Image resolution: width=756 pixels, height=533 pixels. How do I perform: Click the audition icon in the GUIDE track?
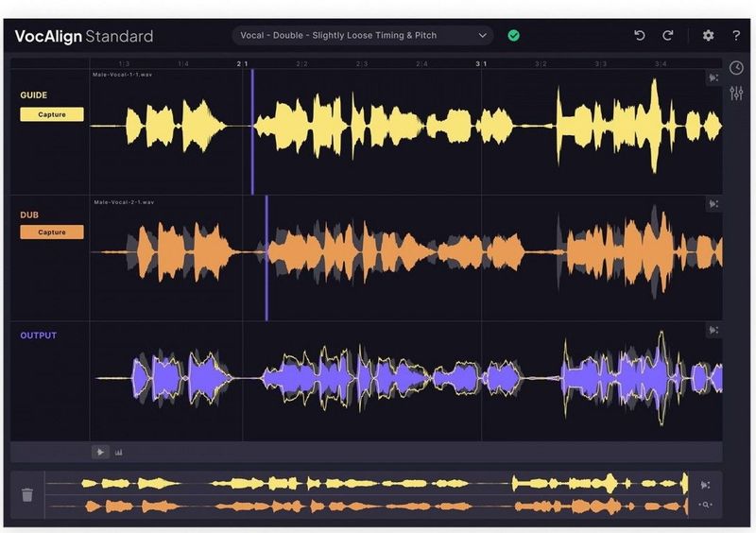pos(713,77)
